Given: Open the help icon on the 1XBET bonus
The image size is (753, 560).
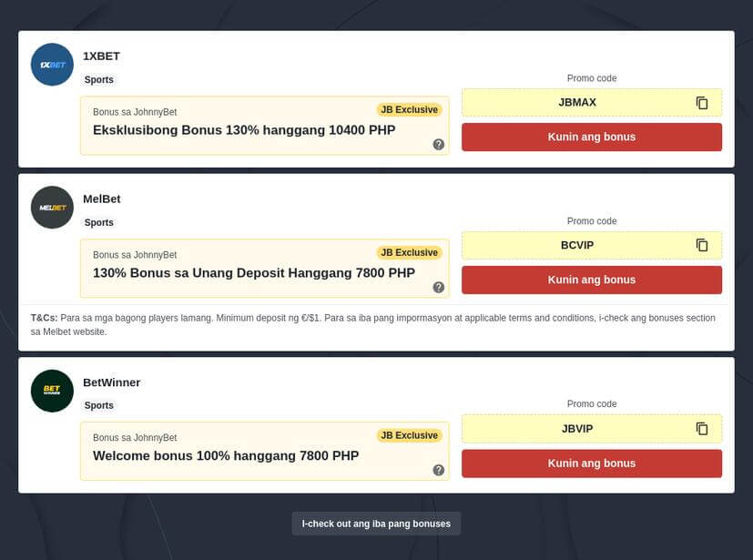Looking at the screenshot, I should tap(438, 143).
